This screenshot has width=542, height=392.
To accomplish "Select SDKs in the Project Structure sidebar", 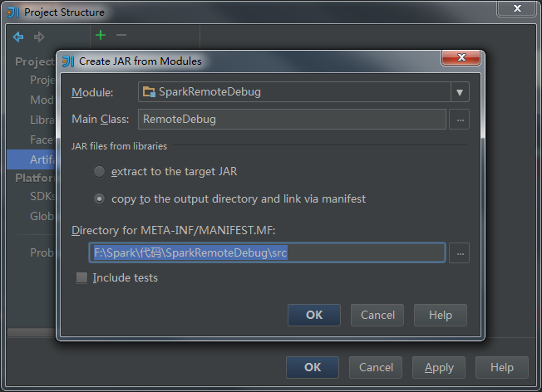I will tap(32, 196).
